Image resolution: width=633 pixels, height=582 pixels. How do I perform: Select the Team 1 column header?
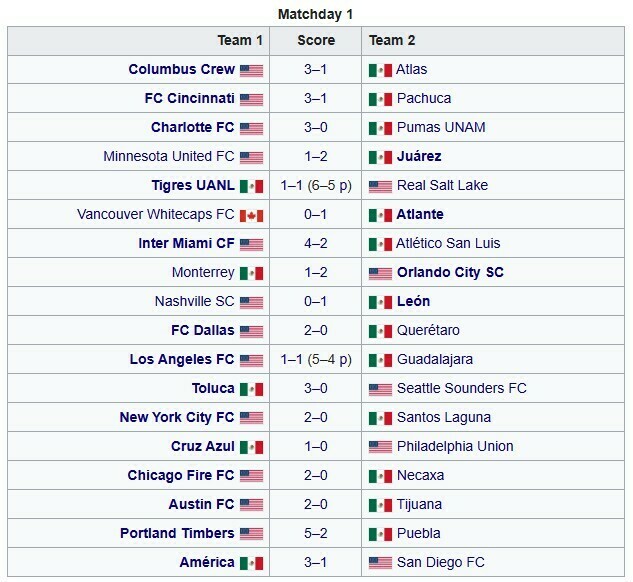point(138,41)
